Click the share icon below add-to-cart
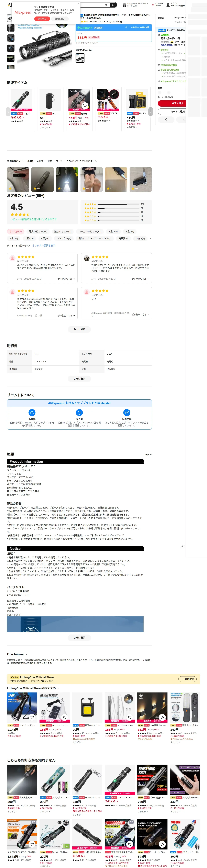 click(166, 120)
